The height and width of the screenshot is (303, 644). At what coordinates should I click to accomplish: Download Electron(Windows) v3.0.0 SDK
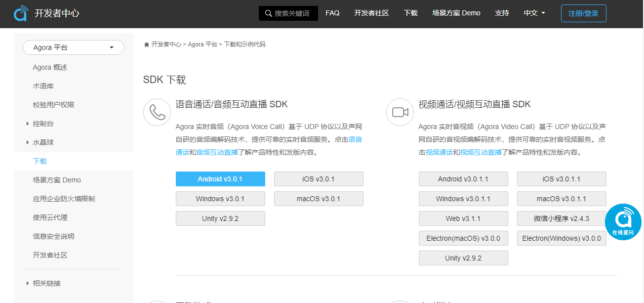(x=562, y=238)
